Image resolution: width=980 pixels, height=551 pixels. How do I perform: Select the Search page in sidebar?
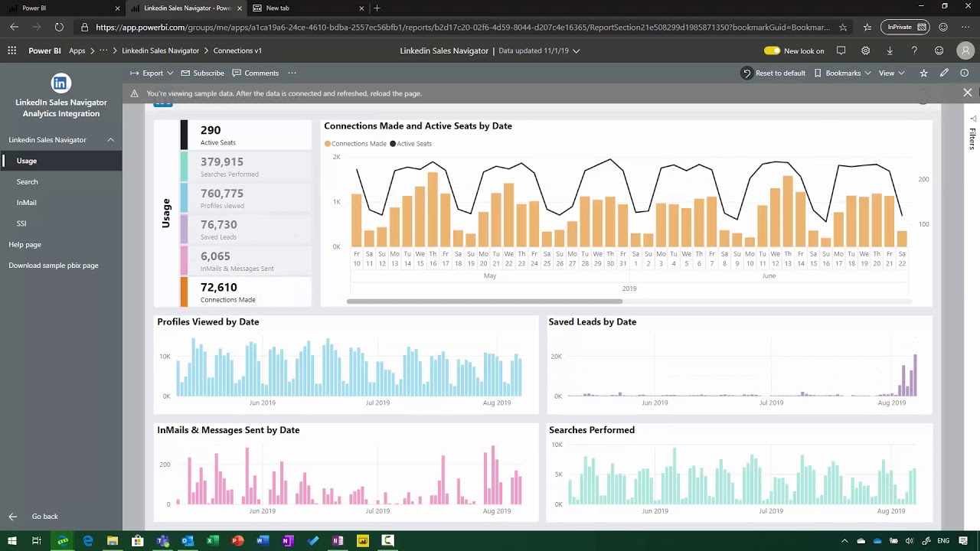tap(61, 181)
